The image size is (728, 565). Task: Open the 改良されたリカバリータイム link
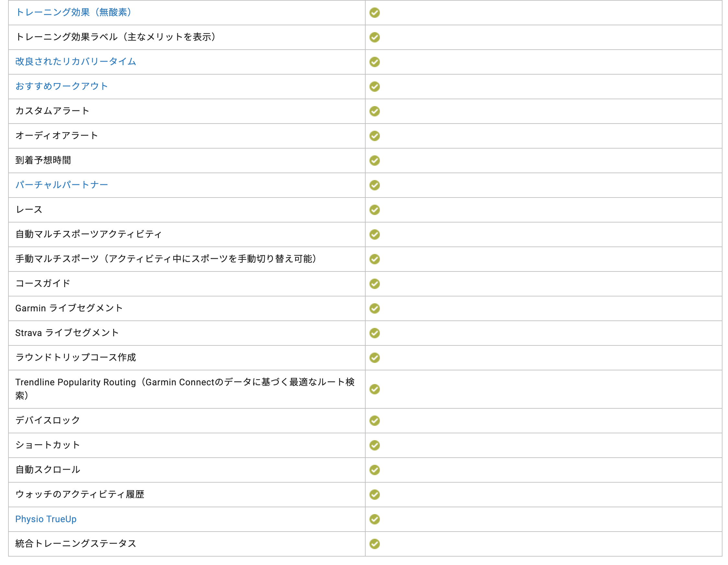pyautogui.click(x=76, y=62)
